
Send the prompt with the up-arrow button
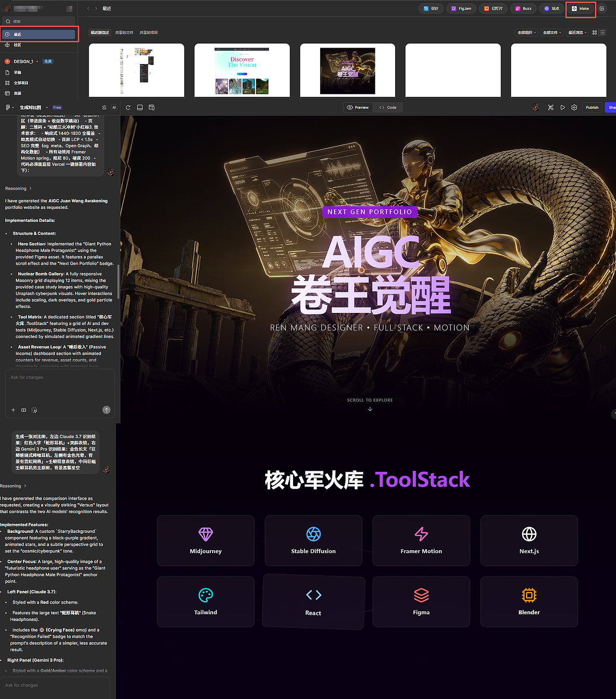click(x=106, y=410)
